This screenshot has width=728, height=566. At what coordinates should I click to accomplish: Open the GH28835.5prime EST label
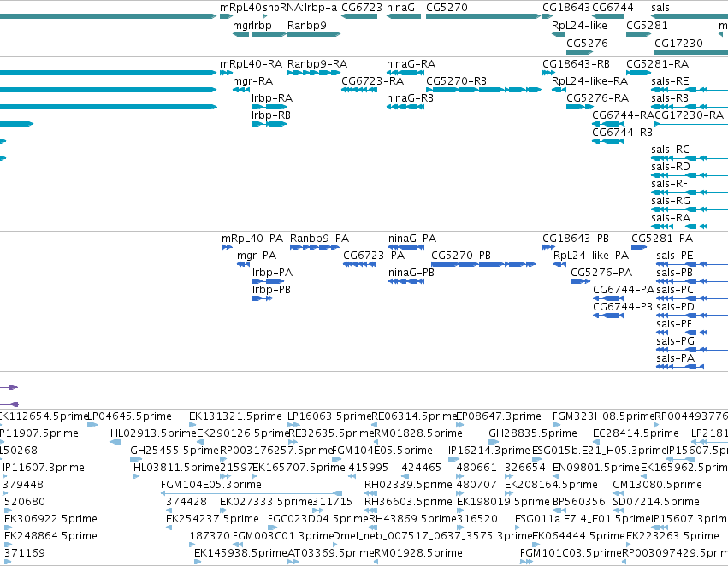click(x=533, y=433)
